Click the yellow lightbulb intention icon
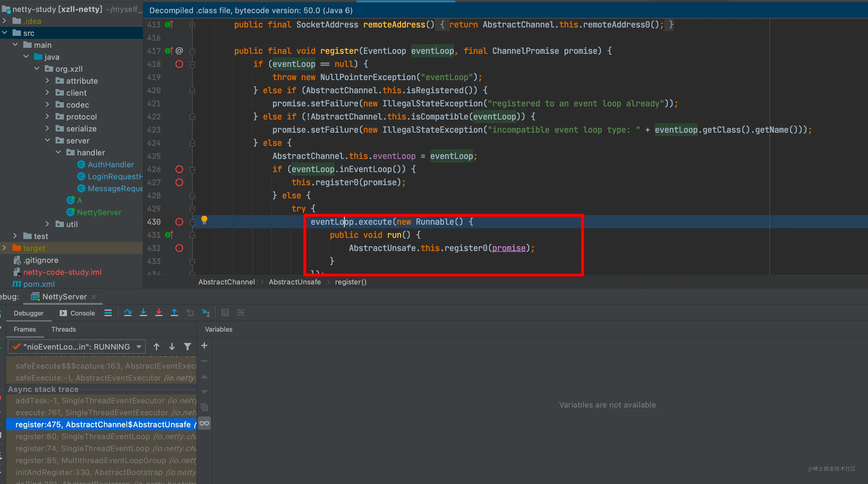The image size is (868, 484). [x=204, y=220]
